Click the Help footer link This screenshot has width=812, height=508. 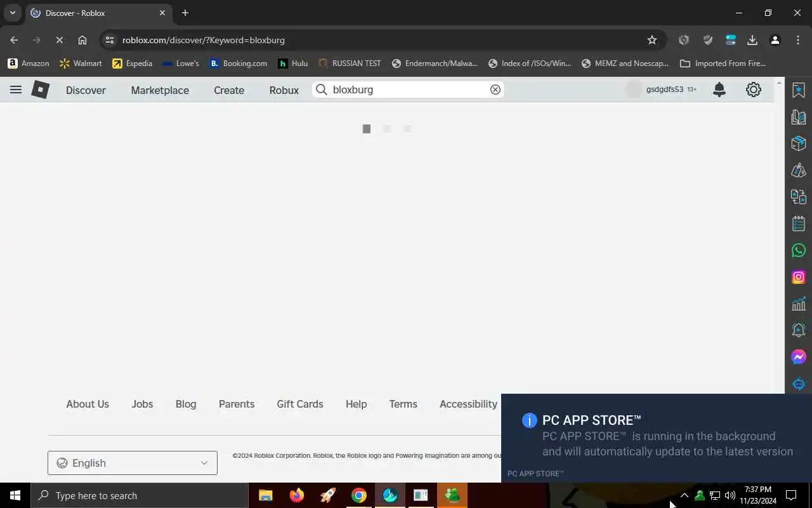[356, 404]
